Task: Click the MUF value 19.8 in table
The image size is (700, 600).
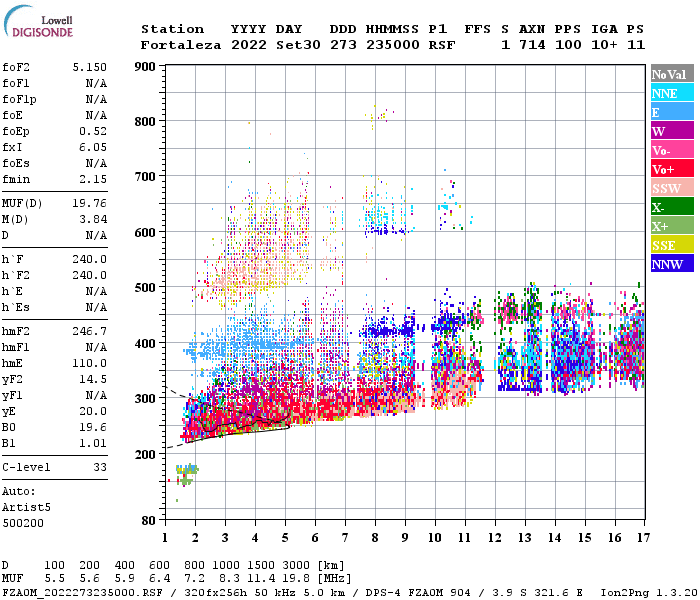Action: (x=296, y=578)
